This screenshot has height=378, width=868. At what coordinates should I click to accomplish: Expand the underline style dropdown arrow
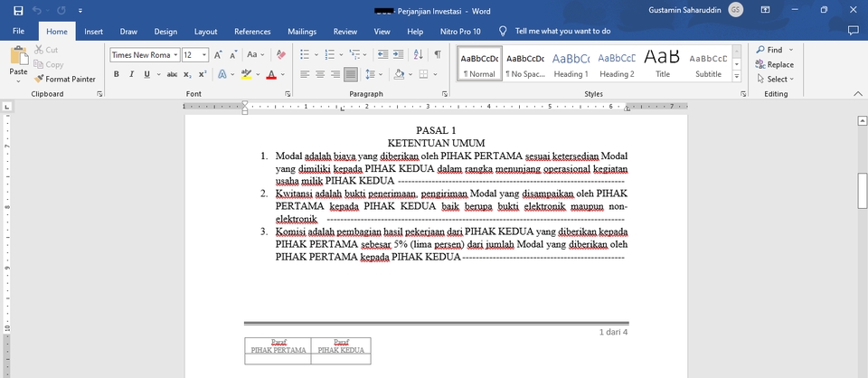158,74
